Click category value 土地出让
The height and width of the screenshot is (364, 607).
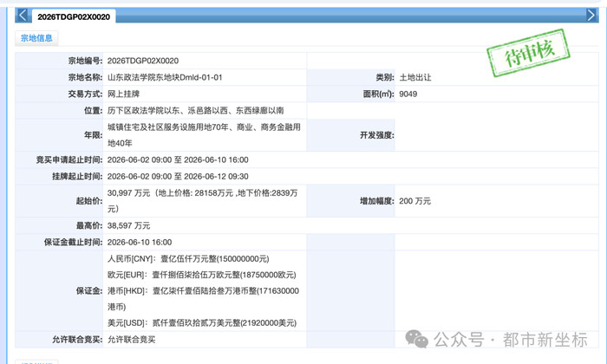[x=415, y=77]
